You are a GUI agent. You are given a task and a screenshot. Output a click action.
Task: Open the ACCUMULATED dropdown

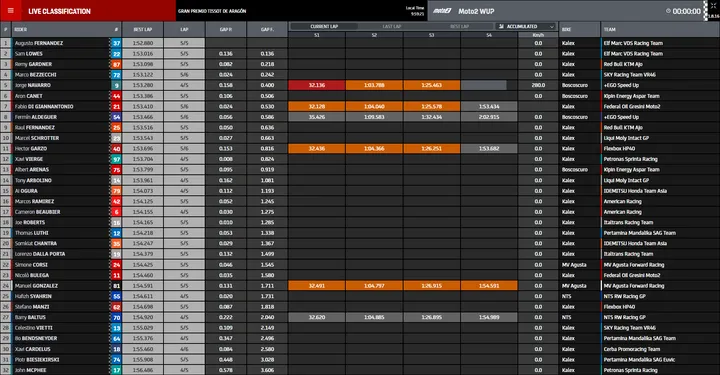click(x=526, y=27)
